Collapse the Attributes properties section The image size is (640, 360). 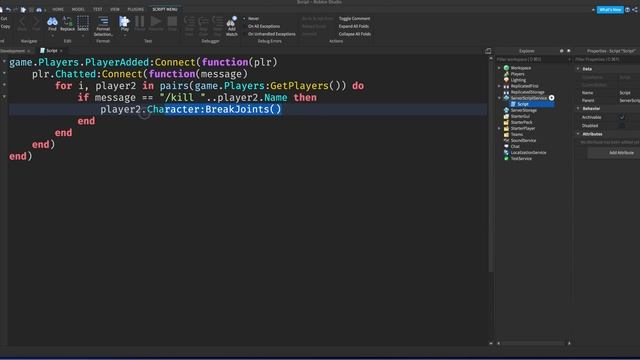[578, 134]
